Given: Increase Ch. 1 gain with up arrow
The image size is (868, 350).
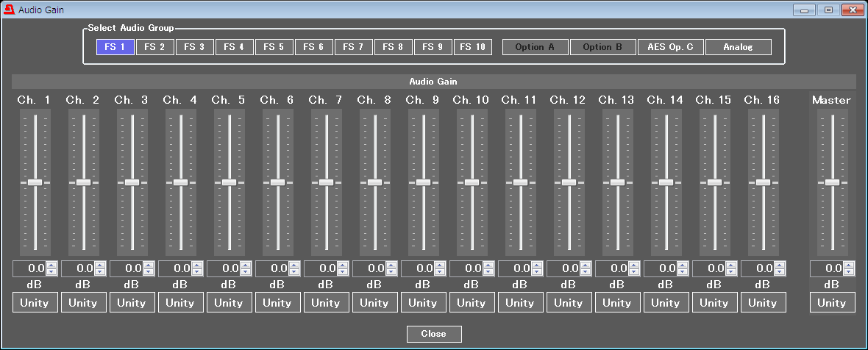Looking at the screenshot, I should (51, 265).
